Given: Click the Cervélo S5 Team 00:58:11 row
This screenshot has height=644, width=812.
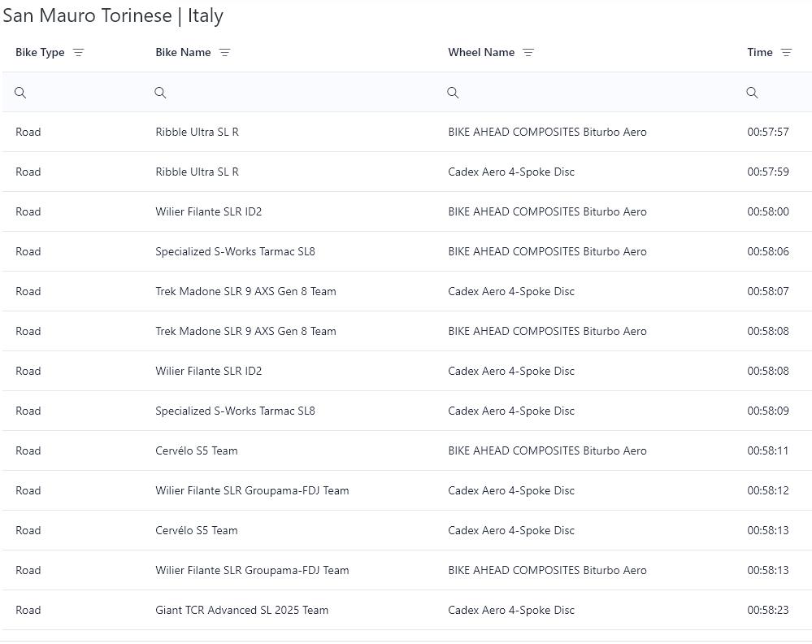Looking at the screenshot, I should point(196,450).
